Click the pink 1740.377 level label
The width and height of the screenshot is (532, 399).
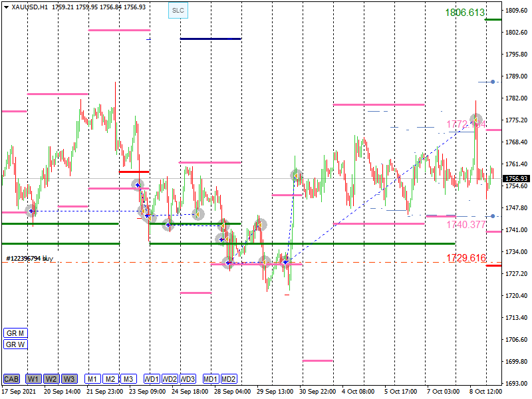coord(466,225)
